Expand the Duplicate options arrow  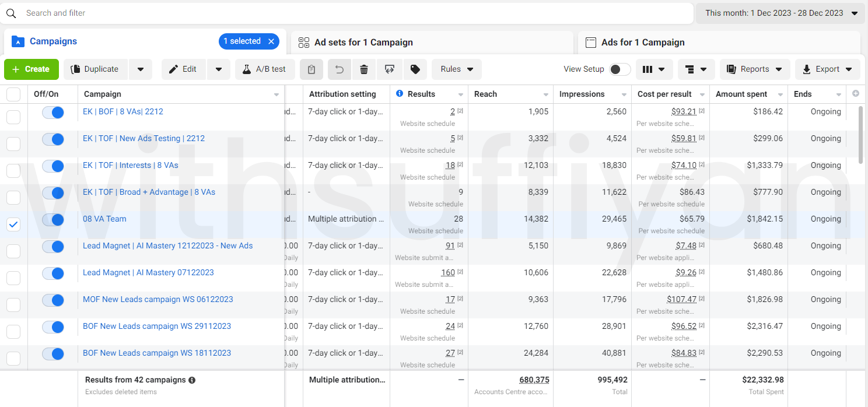[x=141, y=69]
